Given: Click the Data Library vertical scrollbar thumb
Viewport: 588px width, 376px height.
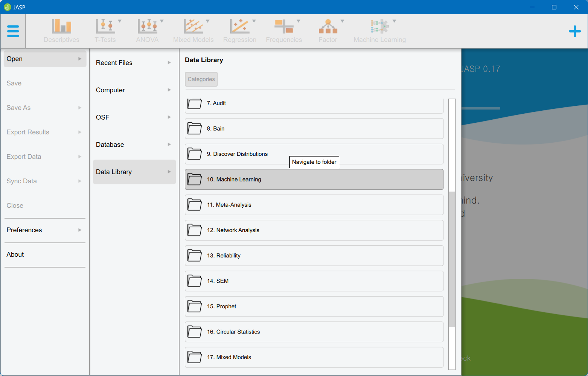Looking at the screenshot, I should [x=452, y=259].
